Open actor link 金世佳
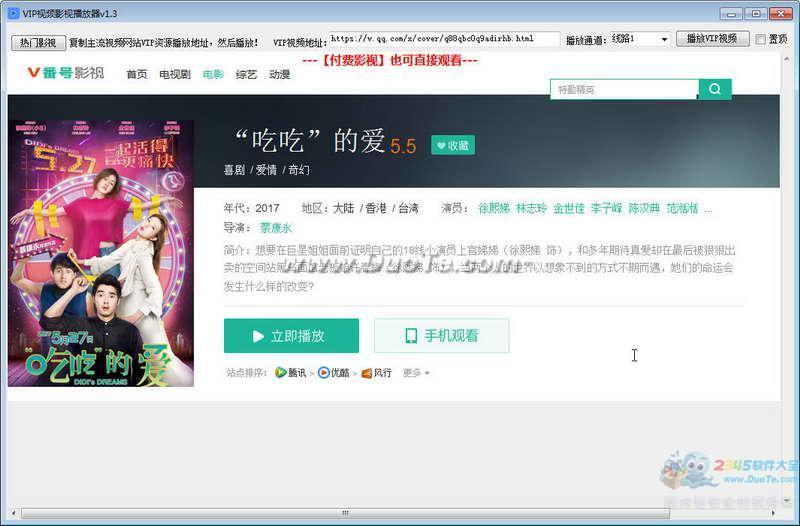The height and width of the screenshot is (526, 800). [x=569, y=208]
